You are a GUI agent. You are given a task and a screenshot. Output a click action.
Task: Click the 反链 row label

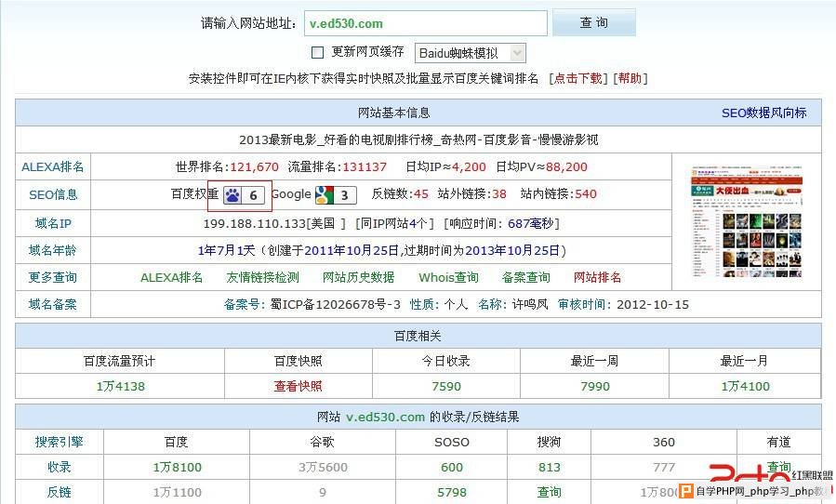click(x=60, y=492)
